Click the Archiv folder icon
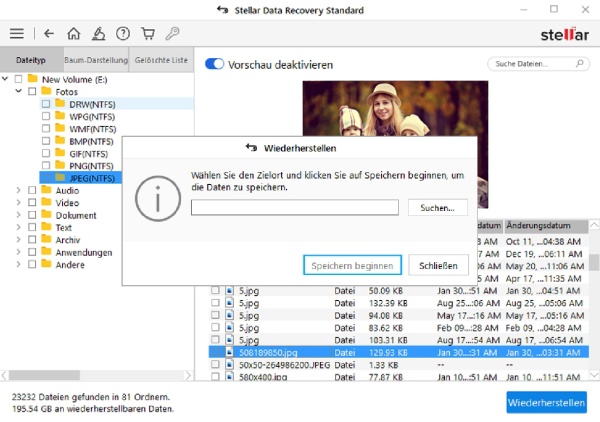 (x=46, y=239)
